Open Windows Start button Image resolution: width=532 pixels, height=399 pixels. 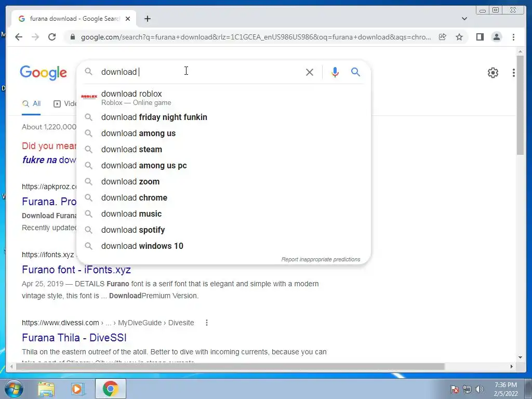[14, 389]
